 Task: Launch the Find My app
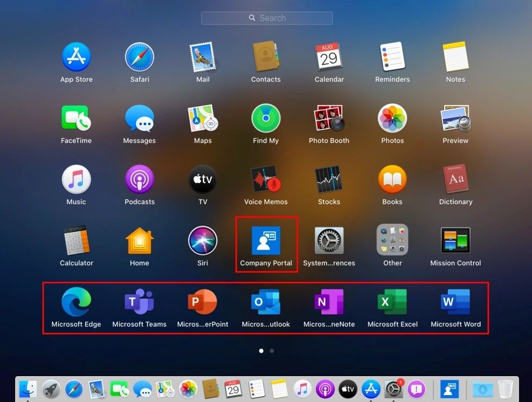click(x=266, y=118)
